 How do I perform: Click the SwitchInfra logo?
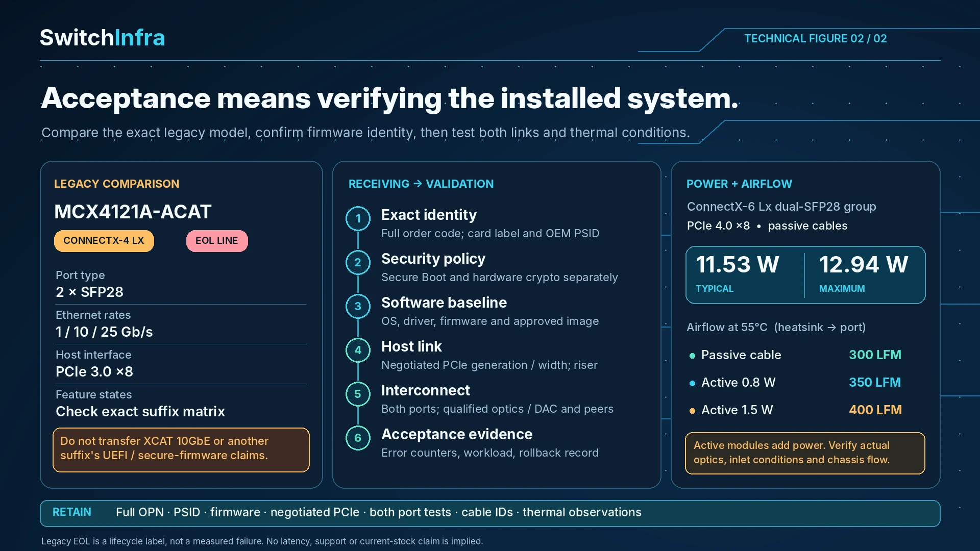point(103,38)
